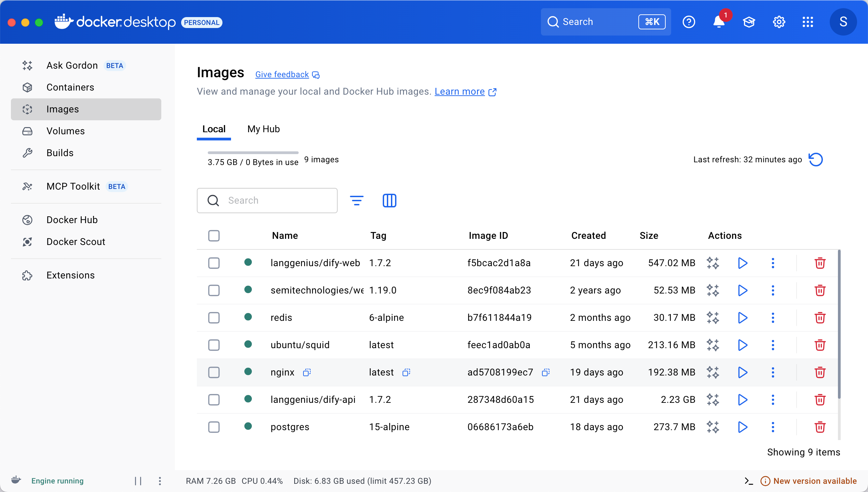Switch to the Local tab
Screen dimensions: 868x492
click(214, 129)
